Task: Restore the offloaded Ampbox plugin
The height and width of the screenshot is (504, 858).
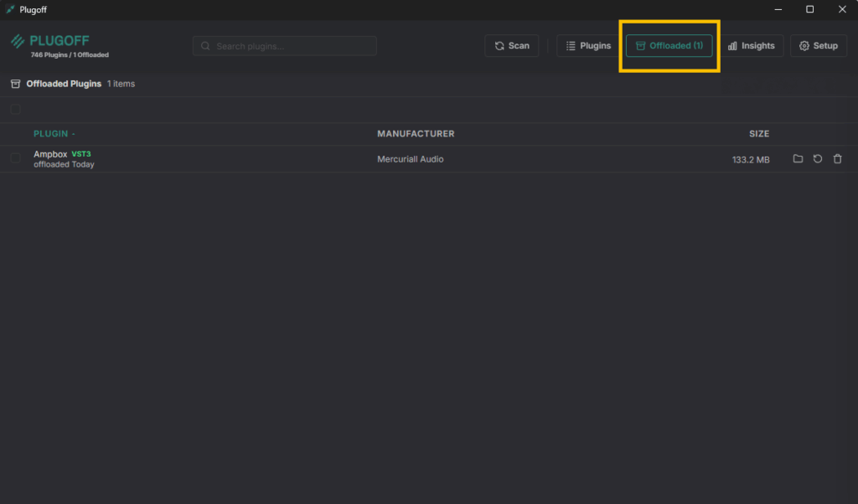Action: pyautogui.click(x=818, y=159)
